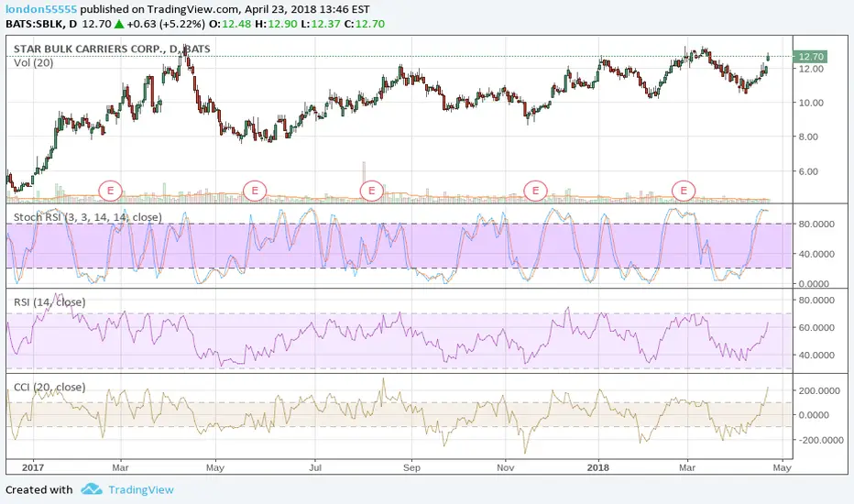This screenshot has width=854, height=504.
Task: Click the 'Created with' caption text
Action: (x=38, y=490)
